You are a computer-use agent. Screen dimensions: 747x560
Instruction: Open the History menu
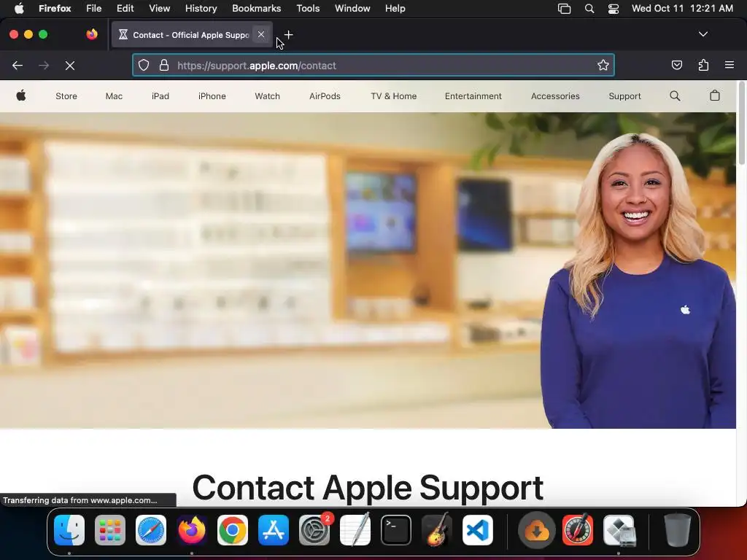pos(201,9)
